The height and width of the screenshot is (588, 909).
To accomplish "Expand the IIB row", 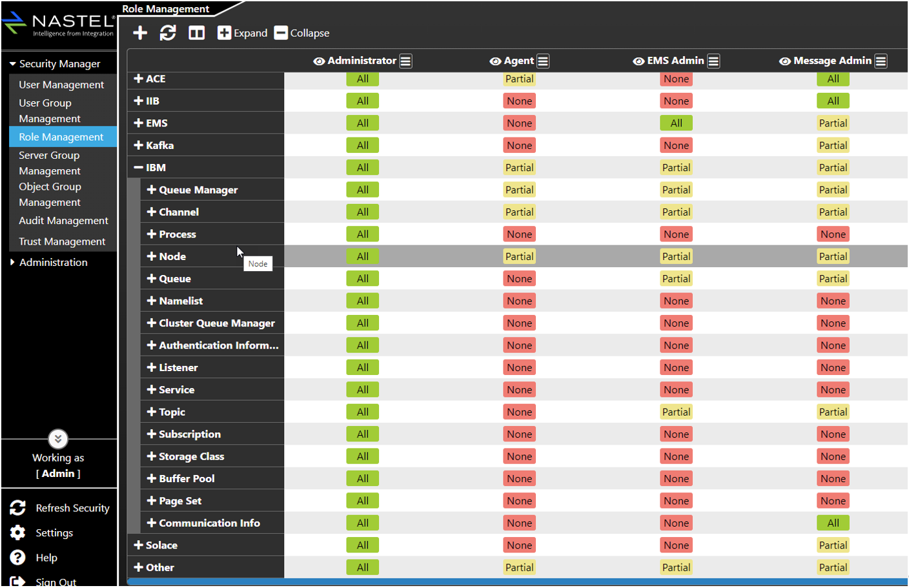I will pos(138,101).
